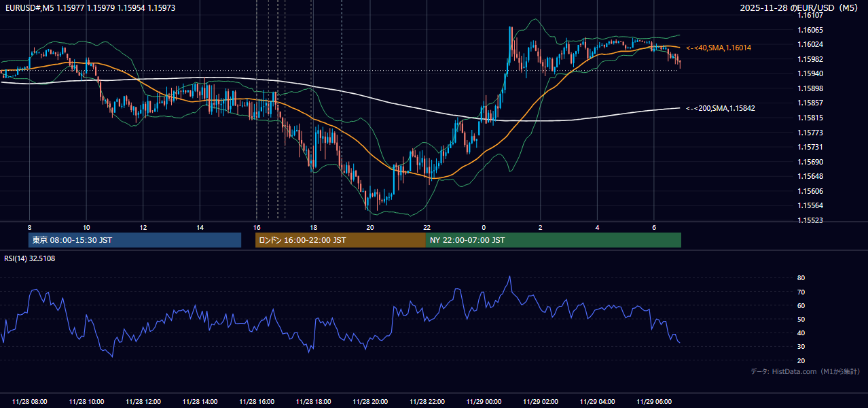Screen dimensions: 868x408
Task: Click the 11/28 12:00 date label
Action: coord(143,402)
